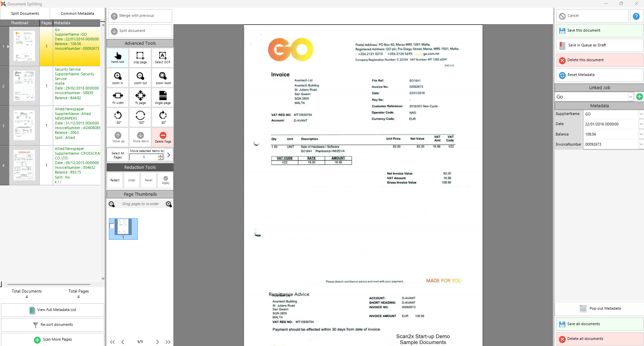Viewport: 644px width, 346px height.
Task: Select the crop page tool
Action: (x=140, y=57)
